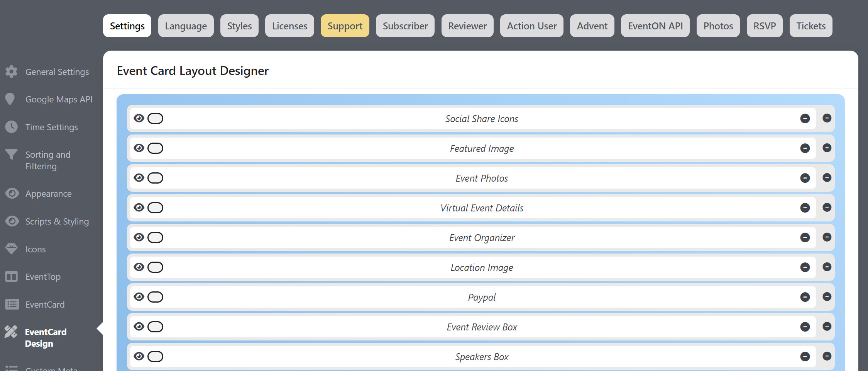Open the RSVP tab
Image resolution: width=868 pixels, height=371 pixels.
click(765, 26)
